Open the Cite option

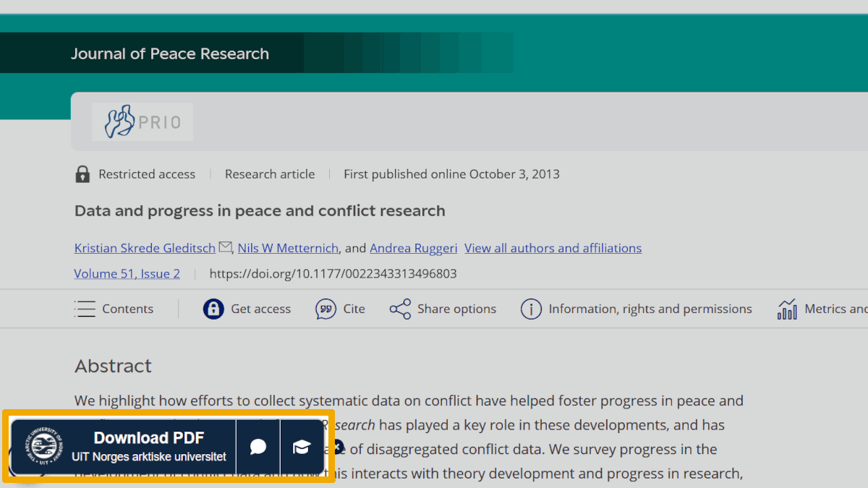(x=354, y=309)
